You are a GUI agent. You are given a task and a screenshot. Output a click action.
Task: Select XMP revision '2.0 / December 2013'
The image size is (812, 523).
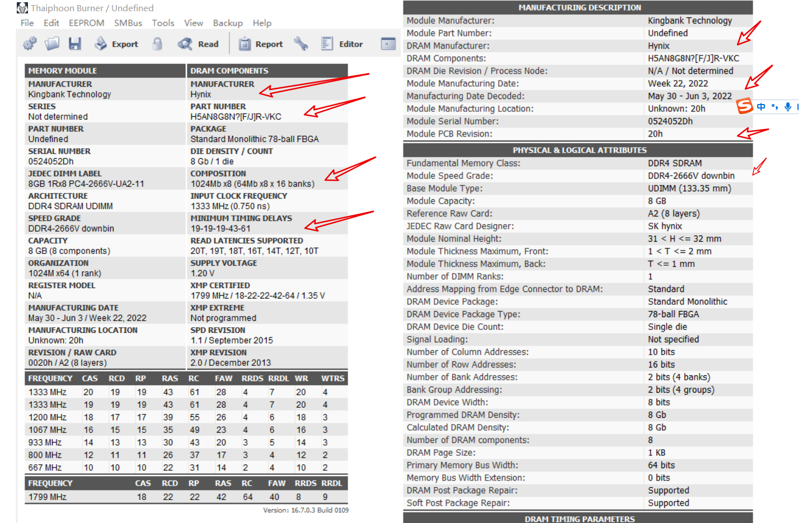pyautogui.click(x=231, y=362)
